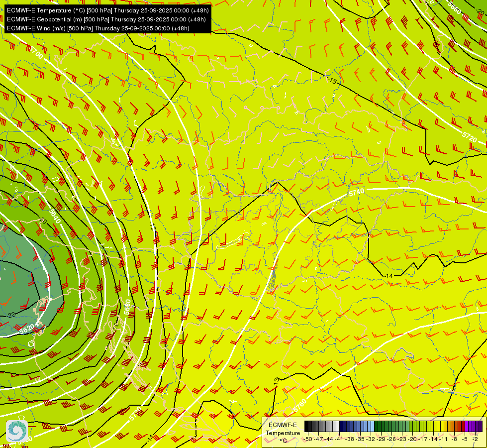
Task: Click the -2 value in the legend
Action: click(x=475, y=439)
